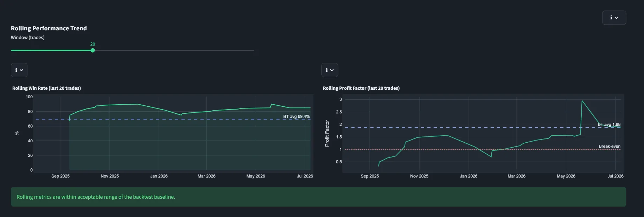Click Jul 2026 on profit factor chart axis
The image size is (644, 217).
(616, 176)
